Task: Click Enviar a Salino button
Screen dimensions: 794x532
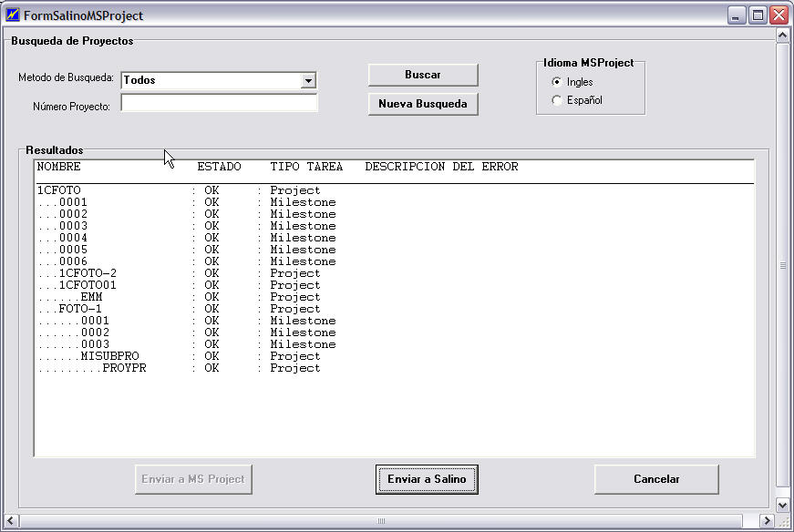Action: (427, 479)
